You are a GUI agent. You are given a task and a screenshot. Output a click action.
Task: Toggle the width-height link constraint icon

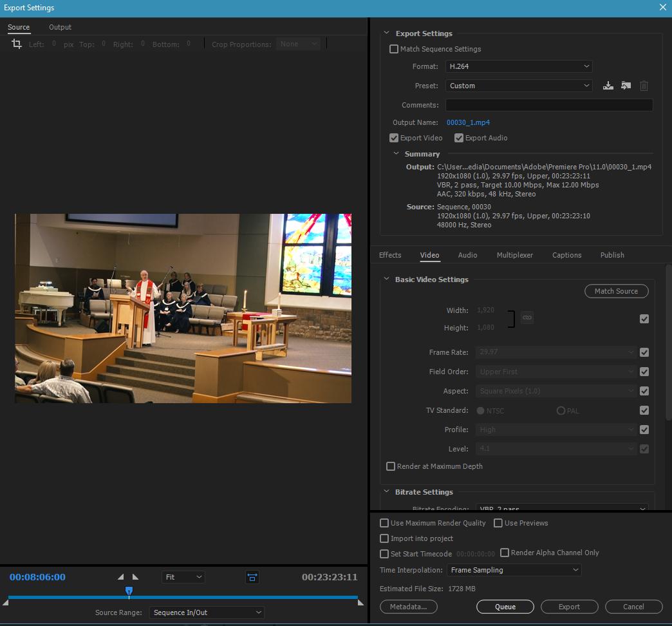click(527, 318)
